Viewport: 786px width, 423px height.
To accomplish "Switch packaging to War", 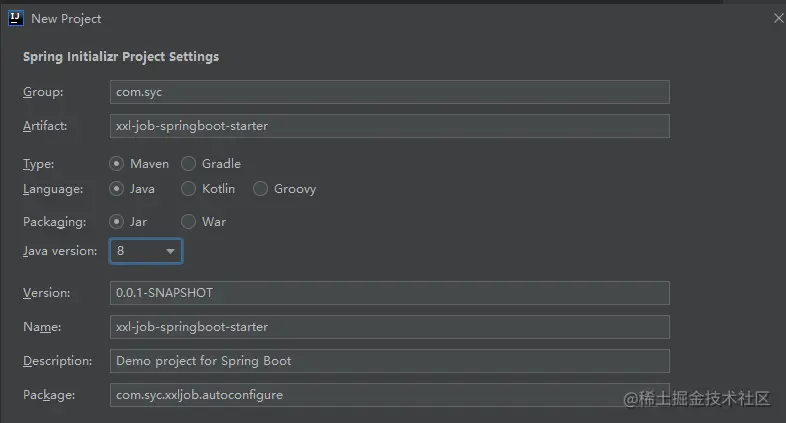I will (188, 222).
